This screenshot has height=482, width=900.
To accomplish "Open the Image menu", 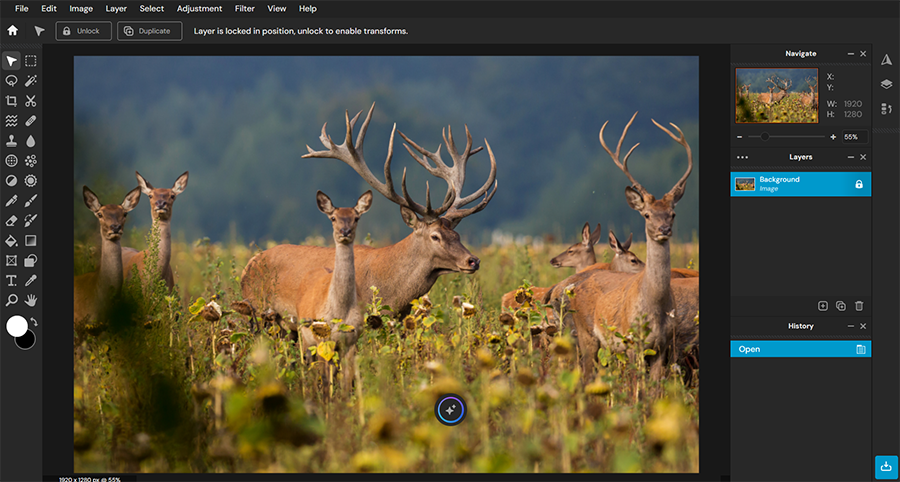I will [x=81, y=9].
